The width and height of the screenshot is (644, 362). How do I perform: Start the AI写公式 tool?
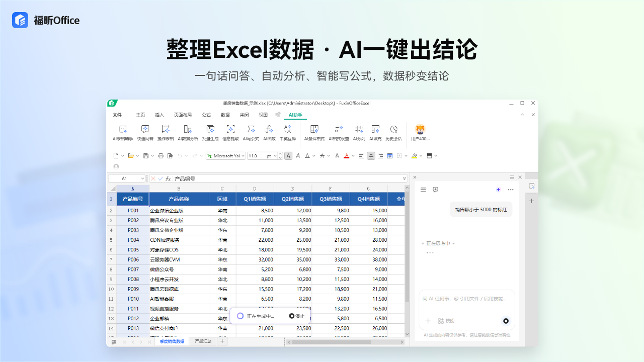[251, 133]
